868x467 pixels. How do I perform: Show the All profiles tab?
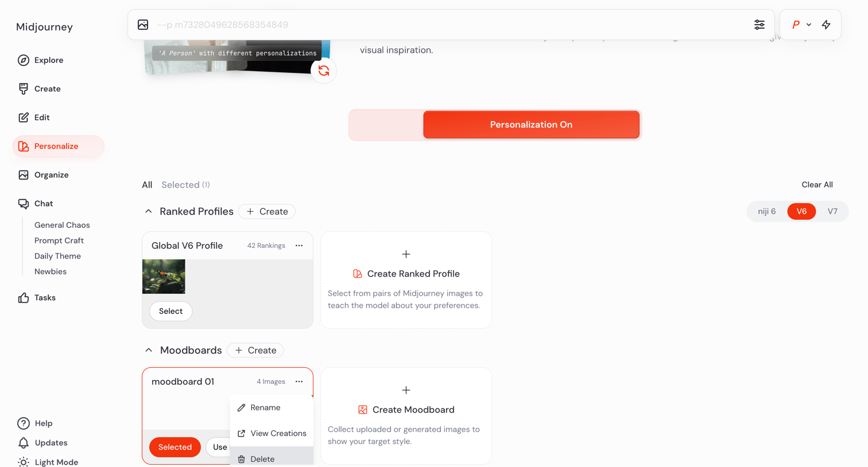tap(147, 185)
